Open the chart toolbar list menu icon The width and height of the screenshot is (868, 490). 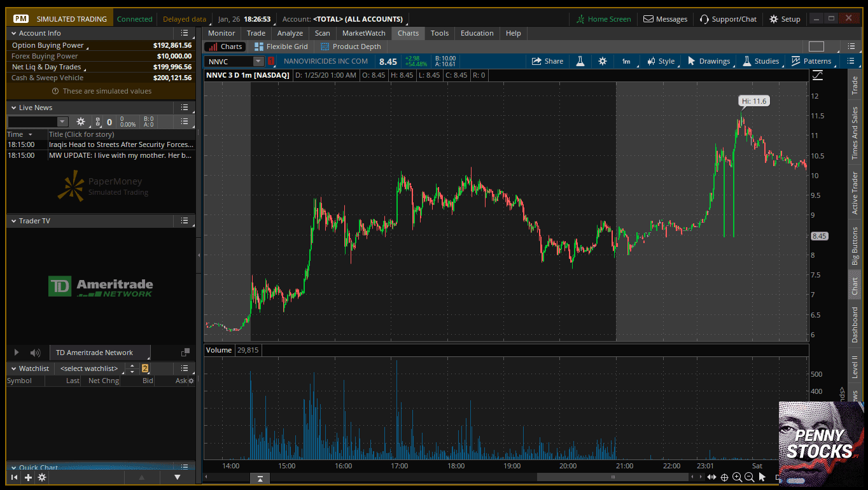[851, 61]
